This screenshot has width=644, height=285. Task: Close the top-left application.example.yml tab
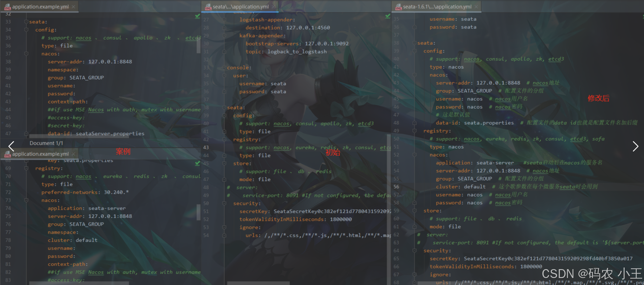tap(74, 7)
